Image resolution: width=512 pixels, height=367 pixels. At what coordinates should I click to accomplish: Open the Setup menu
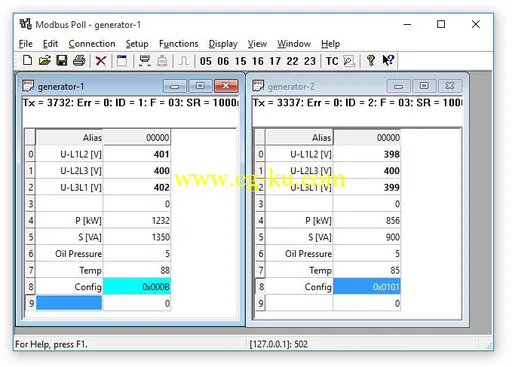(x=137, y=44)
